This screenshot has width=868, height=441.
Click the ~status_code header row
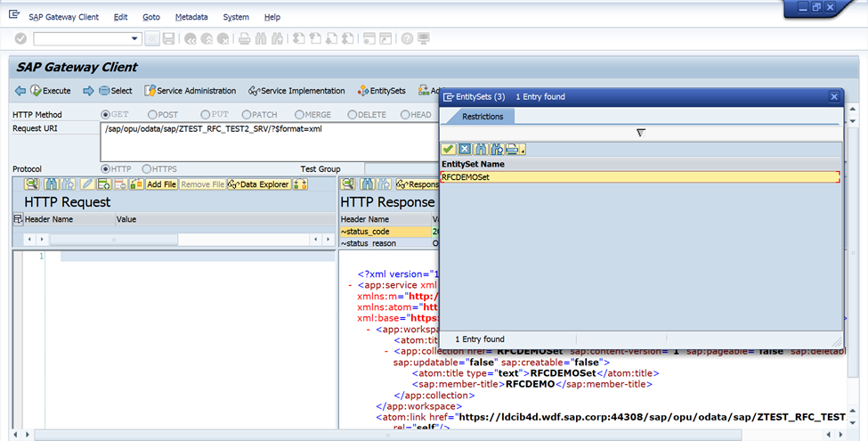point(385,232)
